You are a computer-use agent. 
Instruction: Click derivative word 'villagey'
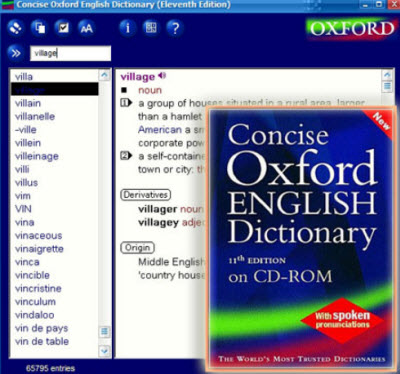[x=158, y=223]
